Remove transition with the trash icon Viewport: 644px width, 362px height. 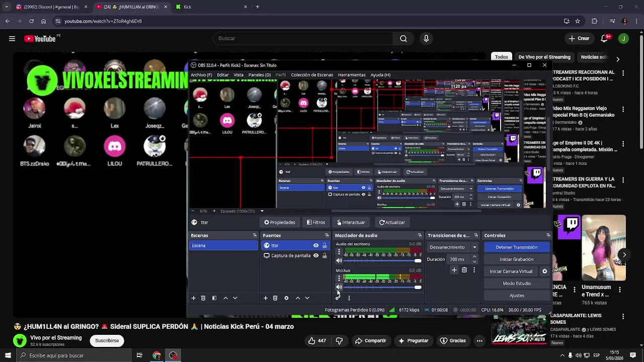coord(464,270)
